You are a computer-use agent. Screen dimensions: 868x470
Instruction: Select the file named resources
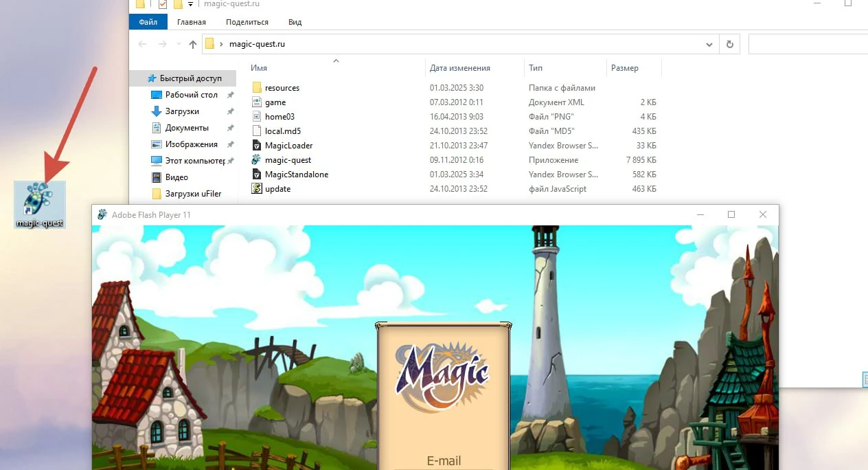click(282, 88)
